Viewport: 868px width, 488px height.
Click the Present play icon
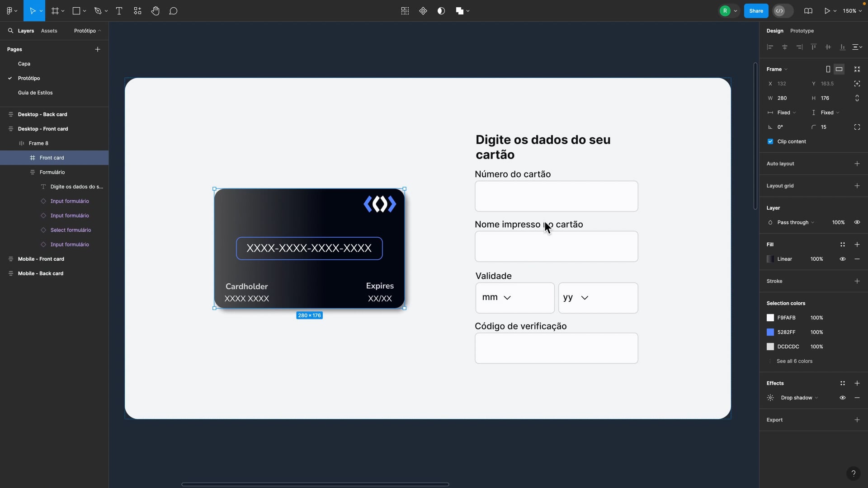tap(827, 11)
